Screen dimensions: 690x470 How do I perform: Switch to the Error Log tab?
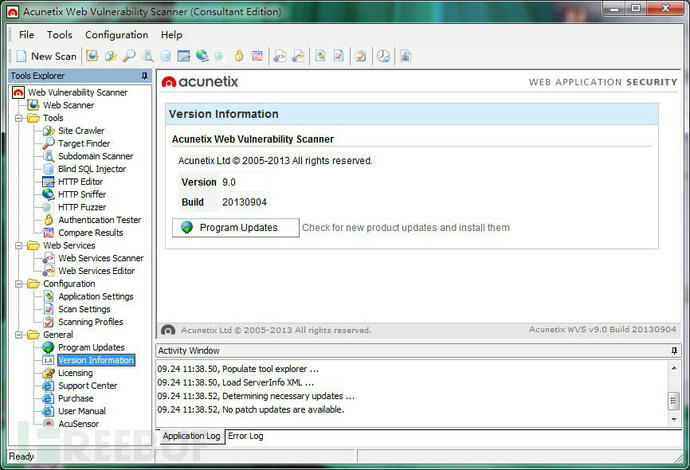pos(245,436)
